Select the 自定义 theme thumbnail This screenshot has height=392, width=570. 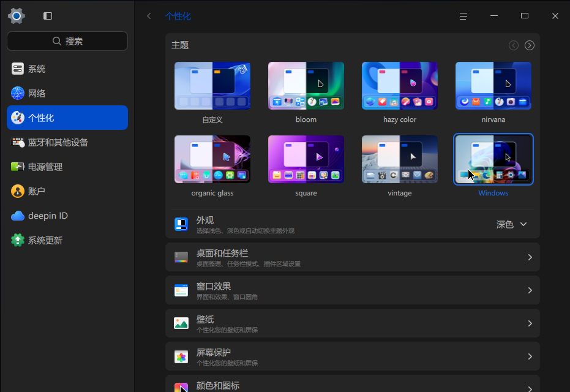click(212, 86)
